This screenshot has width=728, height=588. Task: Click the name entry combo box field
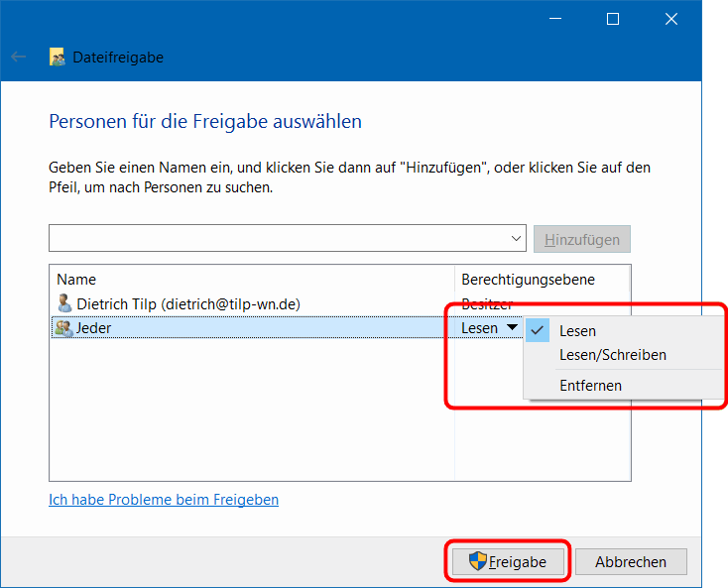coord(278,239)
